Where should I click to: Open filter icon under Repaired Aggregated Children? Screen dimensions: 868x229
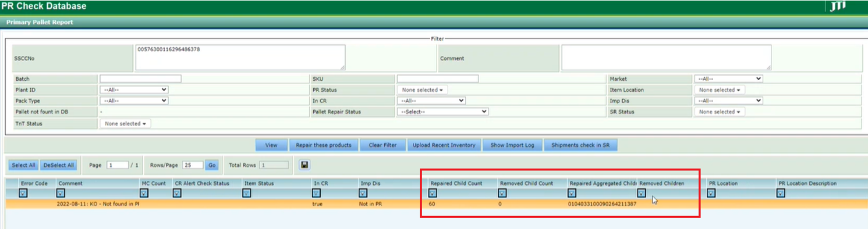tap(572, 193)
